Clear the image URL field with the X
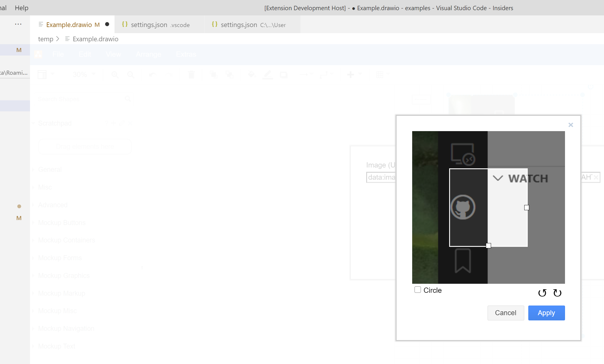The height and width of the screenshot is (364, 604). [x=596, y=177]
